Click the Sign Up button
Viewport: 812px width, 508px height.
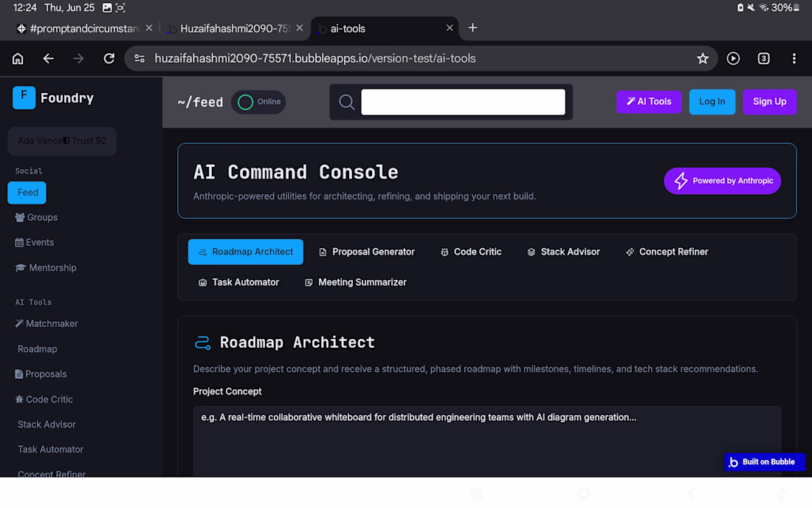coord(769,101)
